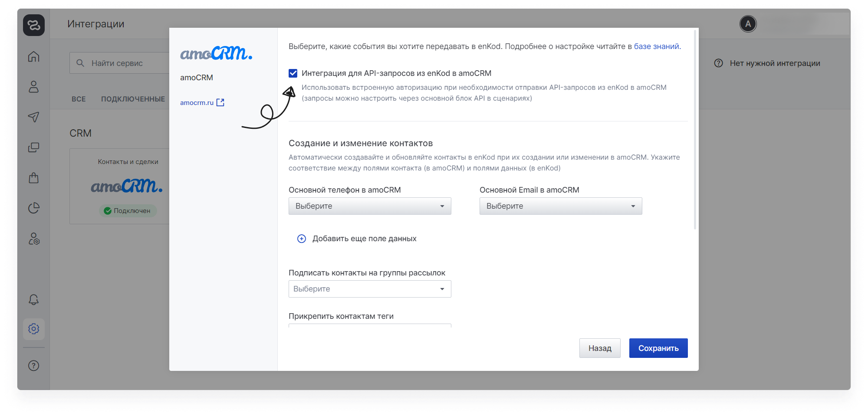
Task: Click the CRM section heading
Action: 81,133
